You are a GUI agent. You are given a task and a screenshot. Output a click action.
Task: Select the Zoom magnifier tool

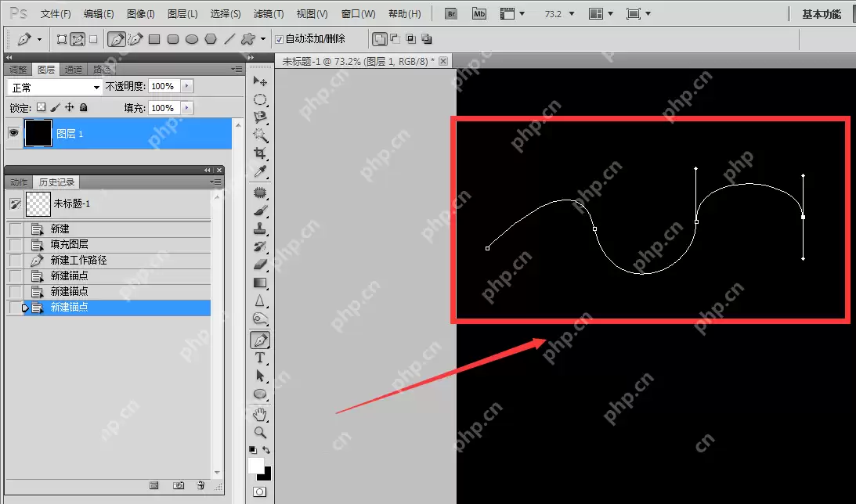pyautogui.click(x=260, y=432)
